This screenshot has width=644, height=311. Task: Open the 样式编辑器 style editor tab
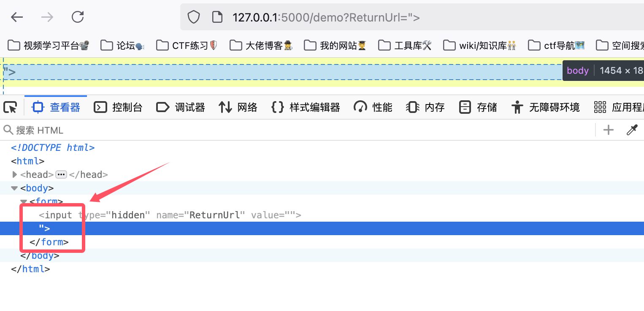306,107
